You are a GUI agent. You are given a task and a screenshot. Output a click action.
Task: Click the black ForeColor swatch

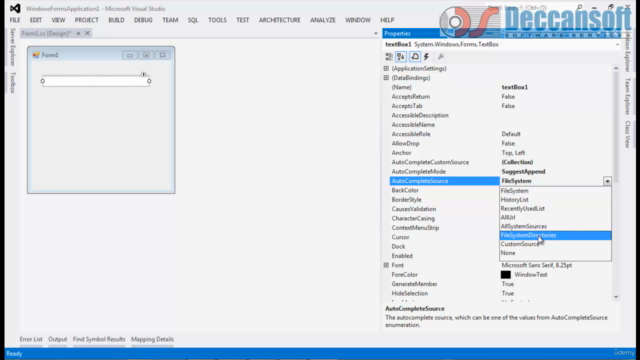[x=506, y=275]
